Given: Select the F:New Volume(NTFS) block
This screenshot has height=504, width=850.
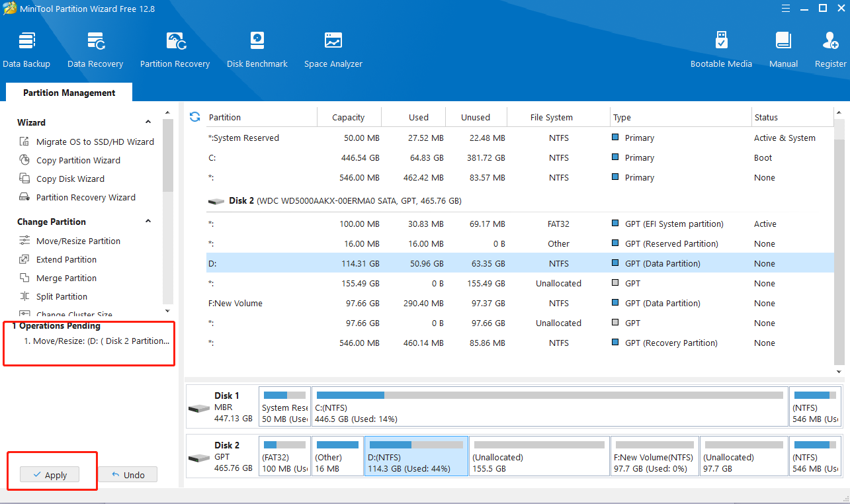Looking at the screenshot, I should tap(654, 456).
